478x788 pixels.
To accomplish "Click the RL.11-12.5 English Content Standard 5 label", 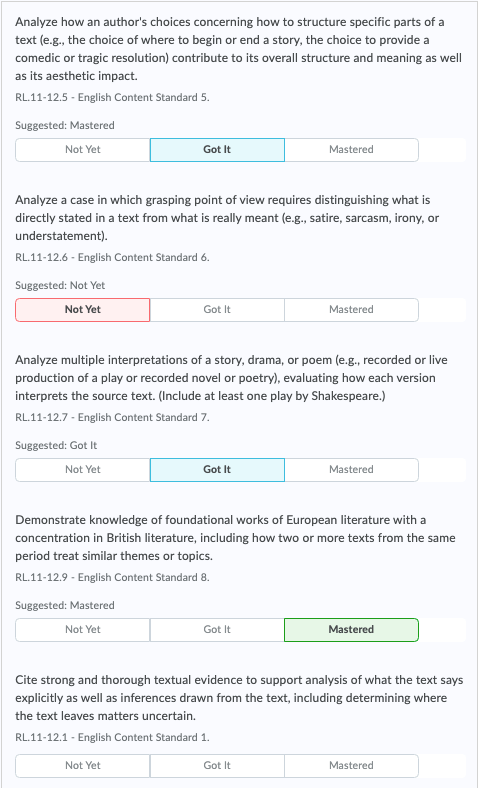I will tap(112, 97).
